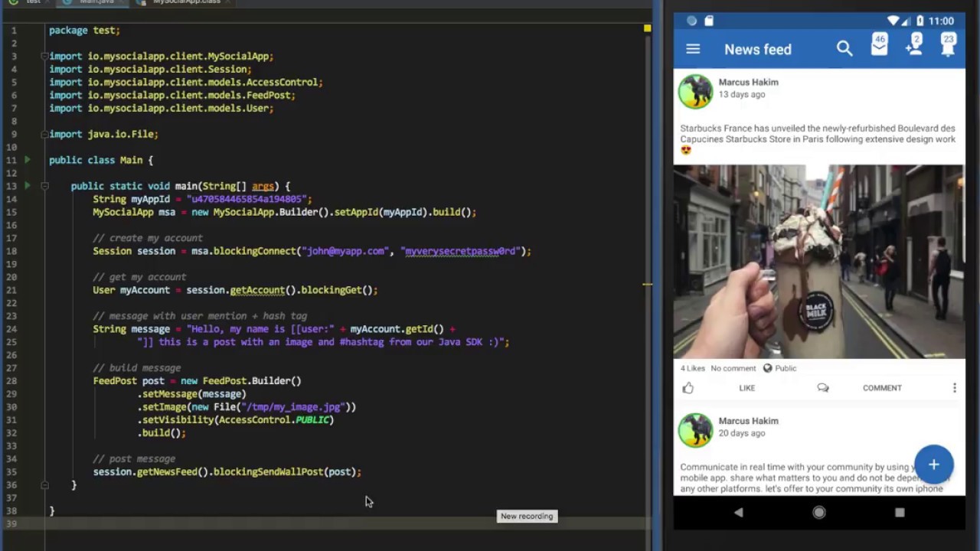Click the underlined 'getAccount' method call
The width and height of the screenshot is (980, 551).
[257, 290]
